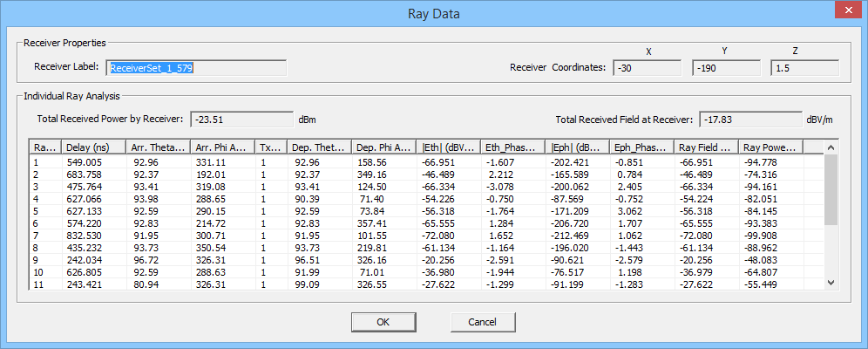868x349 pixels.
Task: Click the Total Received Field value box
Action: click(749, 119)
